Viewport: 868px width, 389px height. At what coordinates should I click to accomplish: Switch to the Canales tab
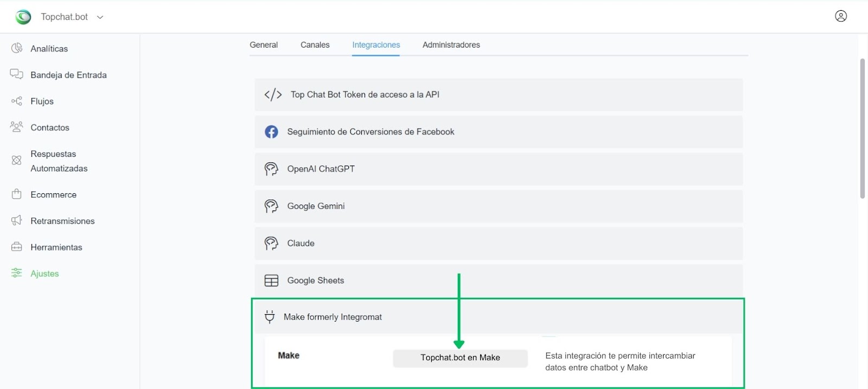click(x=315, y=45)
